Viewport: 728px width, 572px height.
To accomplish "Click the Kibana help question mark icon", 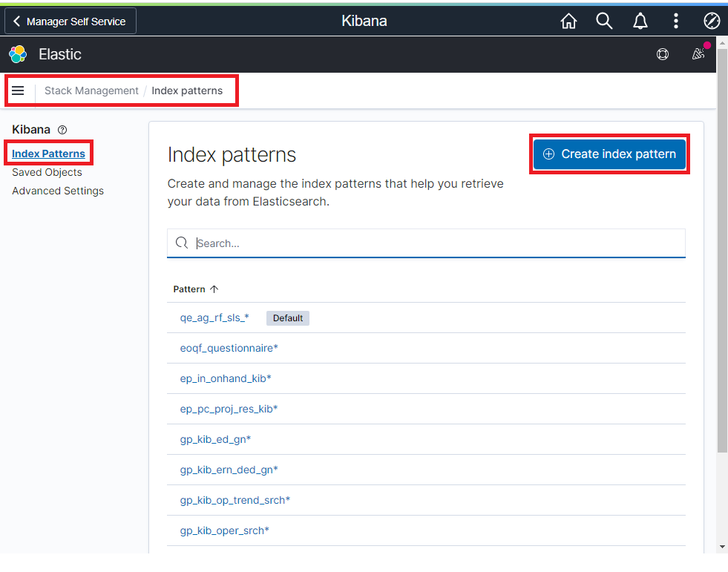I will point(62,130).
